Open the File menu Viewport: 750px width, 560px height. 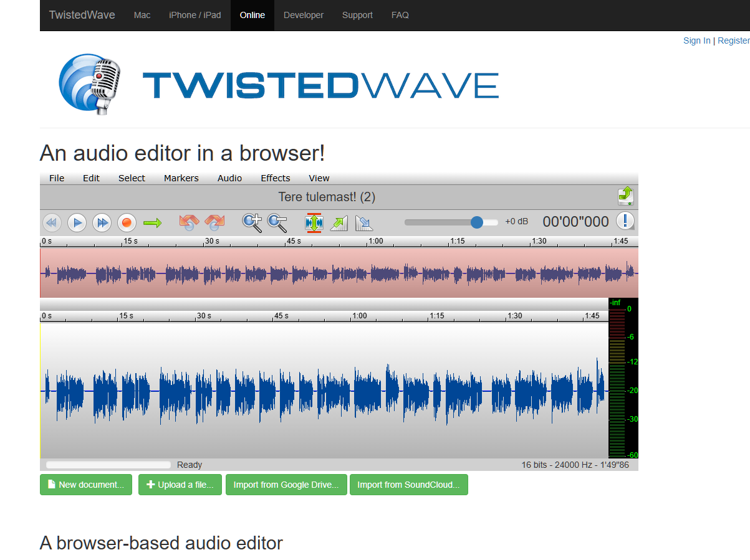coord(57,178)
